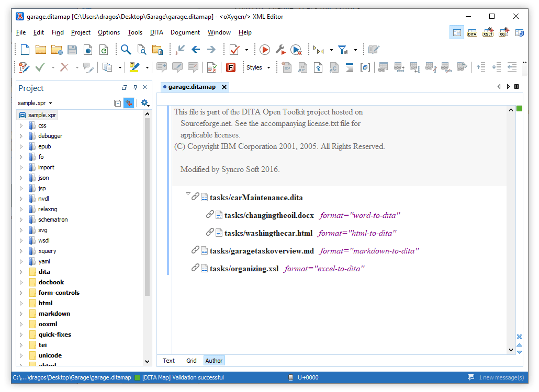Switch to the Grid editing mode tab

tap(192, 361)
